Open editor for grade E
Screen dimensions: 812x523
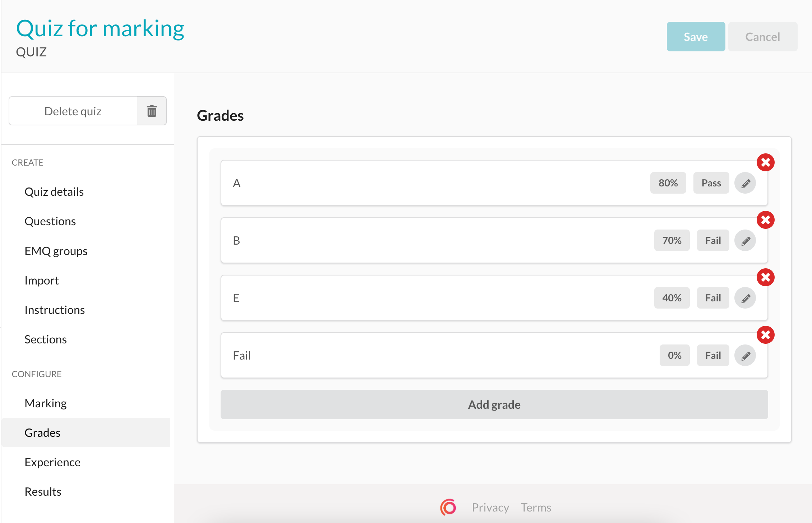tap(745, 298)
